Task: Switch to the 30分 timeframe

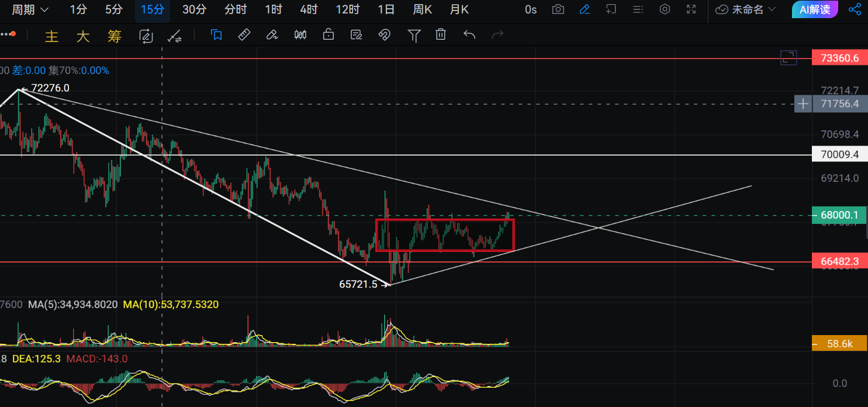Action: point(194,9)
